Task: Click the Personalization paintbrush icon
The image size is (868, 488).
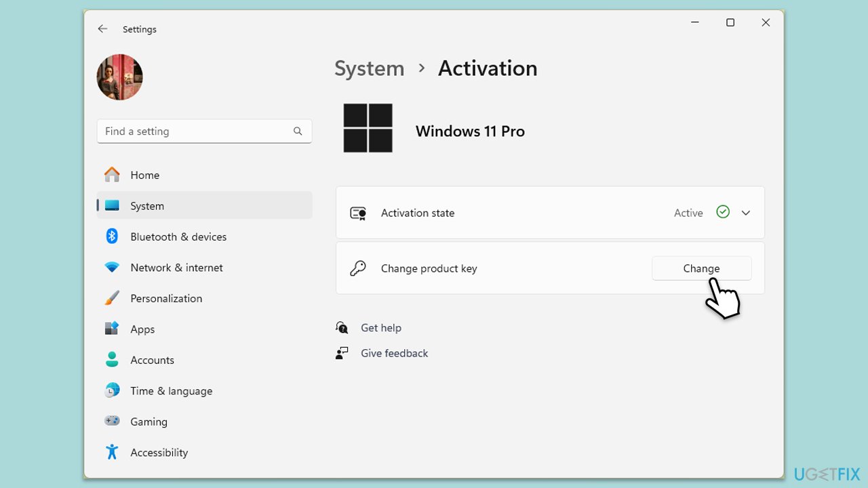Action: [112, 298]
